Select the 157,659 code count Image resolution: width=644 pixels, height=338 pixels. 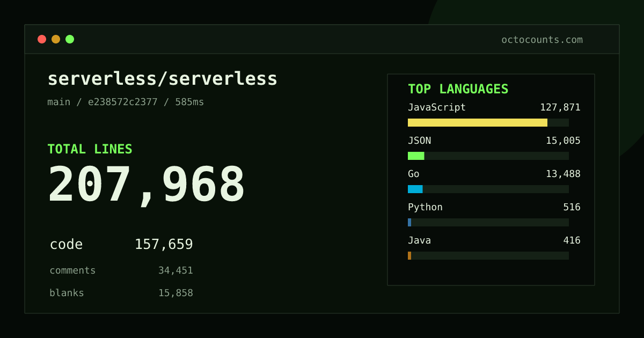164,245
